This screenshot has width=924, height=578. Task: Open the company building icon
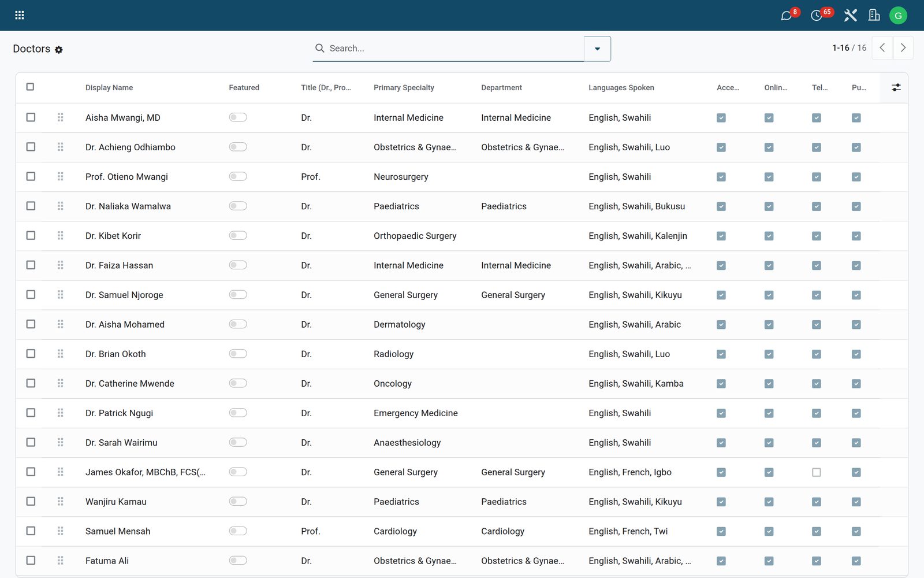874,15
